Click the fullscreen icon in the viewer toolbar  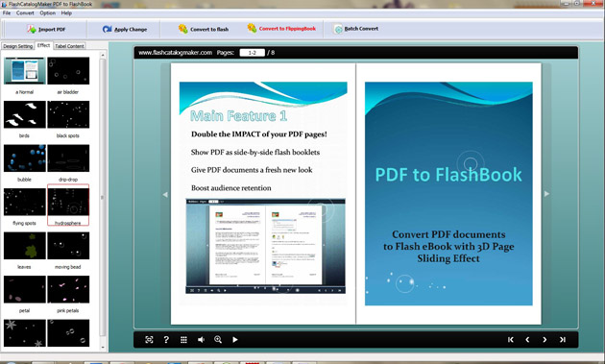[x=149, y=340]
